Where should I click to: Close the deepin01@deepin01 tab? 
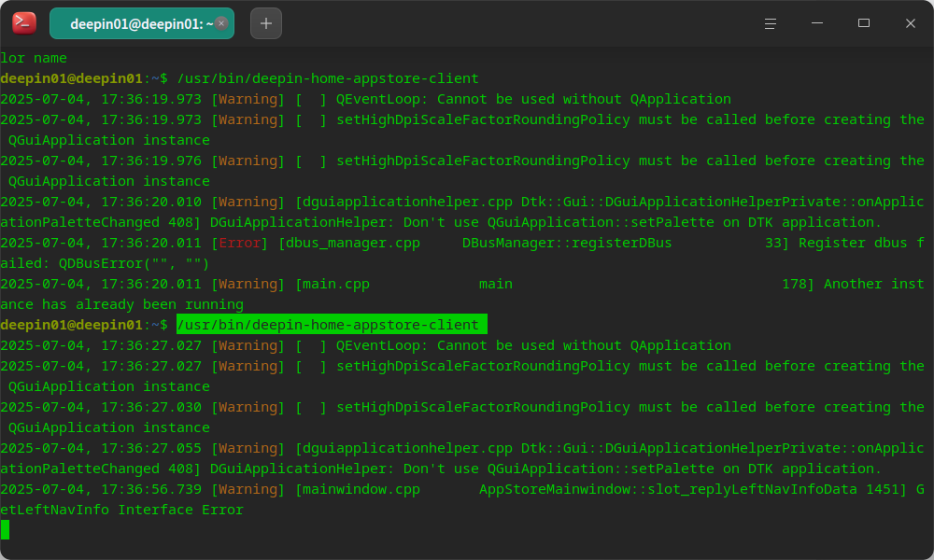click(221, 23)
